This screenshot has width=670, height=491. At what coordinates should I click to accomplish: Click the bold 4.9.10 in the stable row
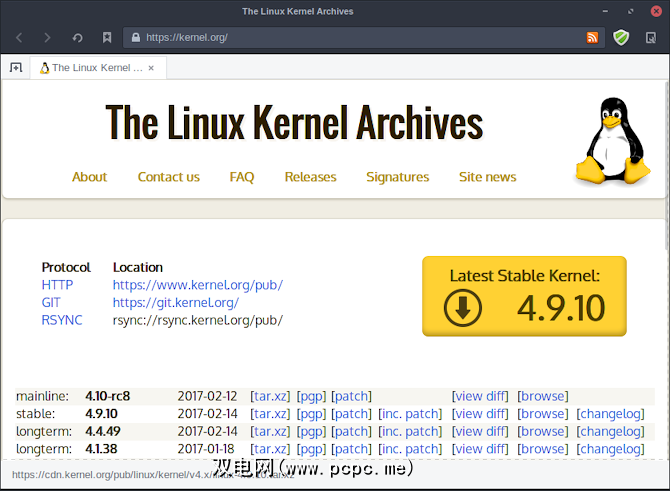(101, 414)
